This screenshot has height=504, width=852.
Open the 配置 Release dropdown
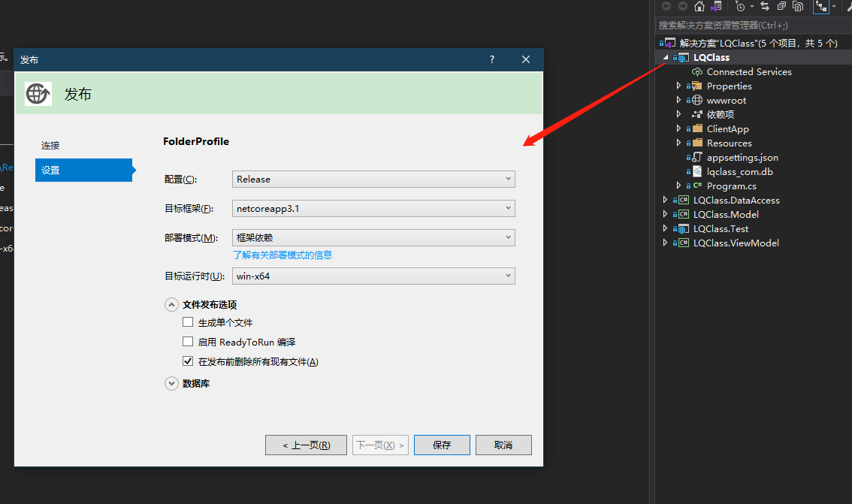pyautogui.click(x=373, y=179)
